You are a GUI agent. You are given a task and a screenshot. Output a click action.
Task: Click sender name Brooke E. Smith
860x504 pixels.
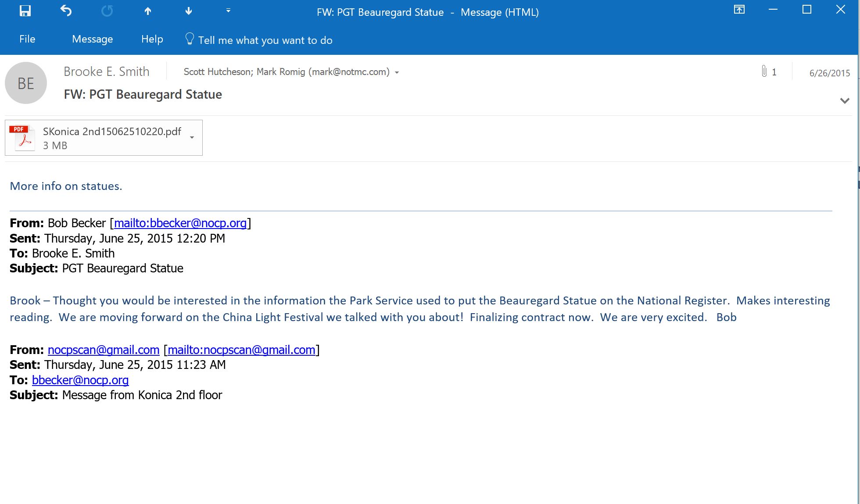coord(107,71)
